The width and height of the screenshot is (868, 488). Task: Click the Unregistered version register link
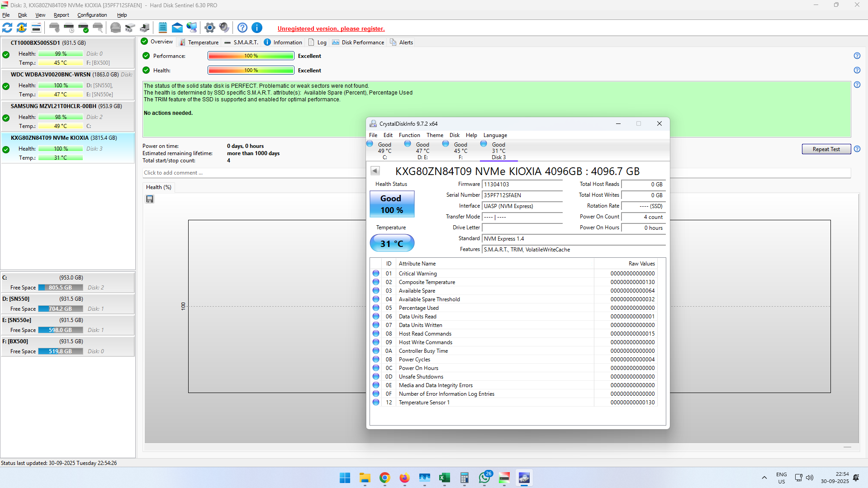tap(331, 28)
